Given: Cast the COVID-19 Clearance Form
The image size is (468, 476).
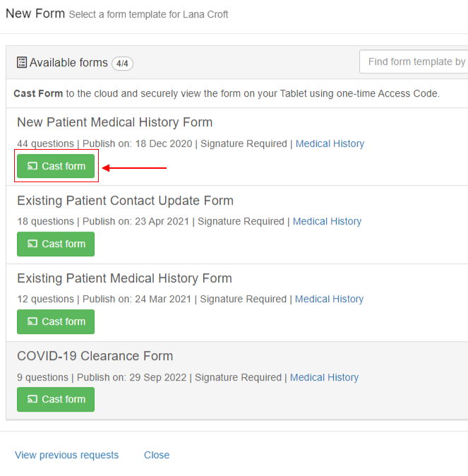Looking at the screenshot, I should (x=56, y=399).
